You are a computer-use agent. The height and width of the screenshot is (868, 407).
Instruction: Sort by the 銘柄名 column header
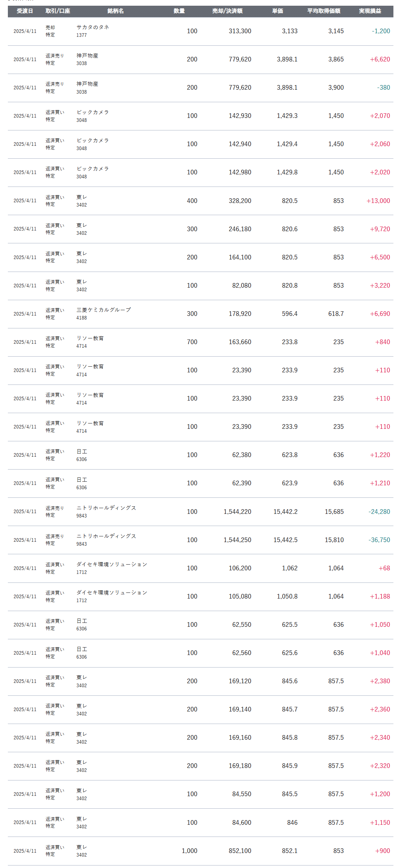[x=116, y=11]
